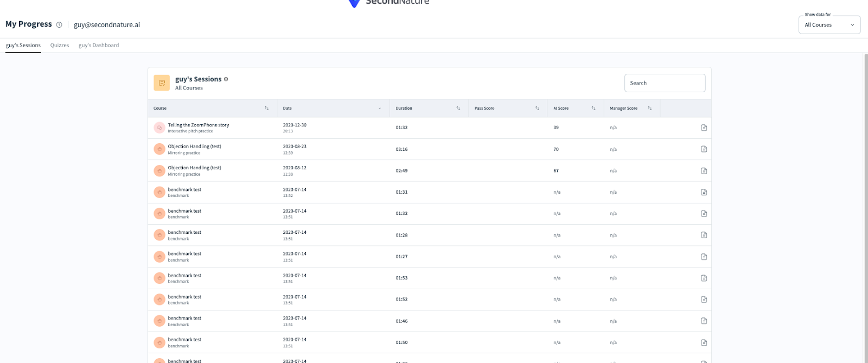868x363 pixels.
Task: Sort sessions by AI Score column
Action: [593, 109]
